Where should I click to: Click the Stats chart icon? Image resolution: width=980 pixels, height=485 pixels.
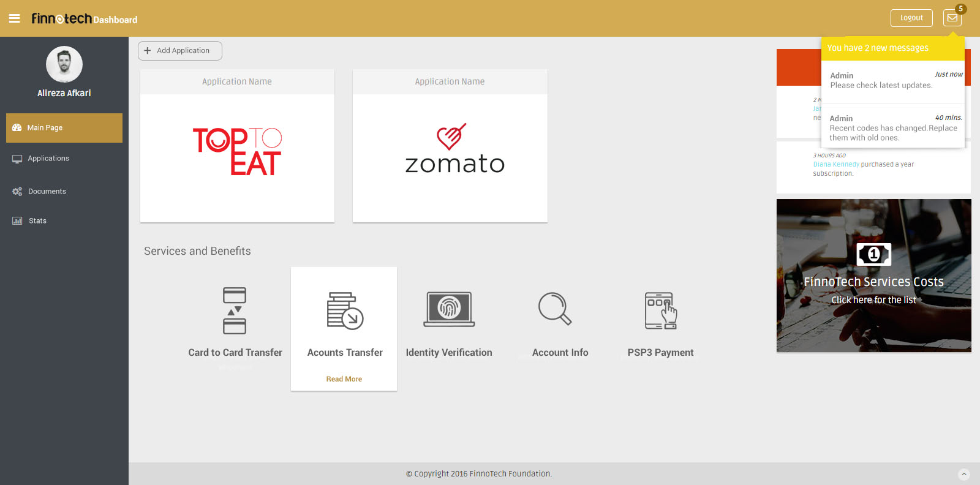click(17, 221)
